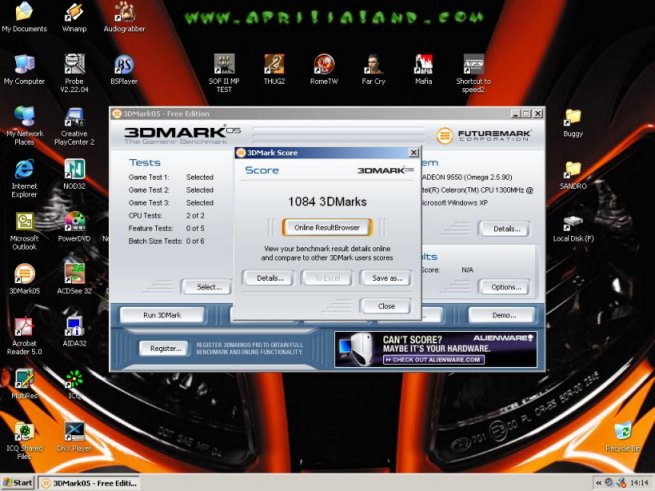Click the Online ResultBrowser button
The width and height of the screenshot is (655, 491).
click(327, 227)
